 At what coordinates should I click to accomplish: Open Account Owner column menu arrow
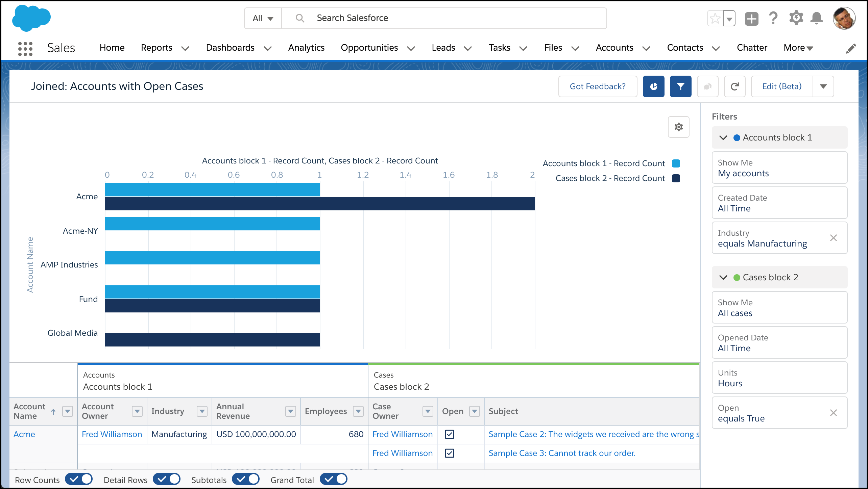click(137, 411)
